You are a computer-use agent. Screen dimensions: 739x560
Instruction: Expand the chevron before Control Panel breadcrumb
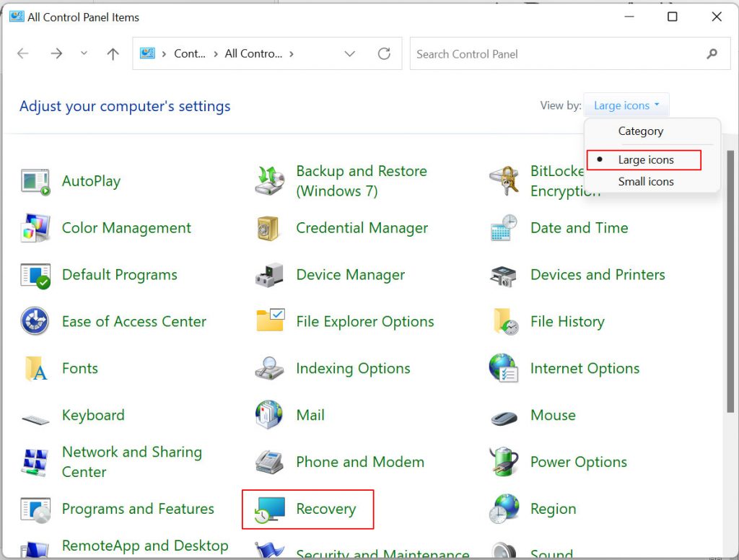click(164, 53)
